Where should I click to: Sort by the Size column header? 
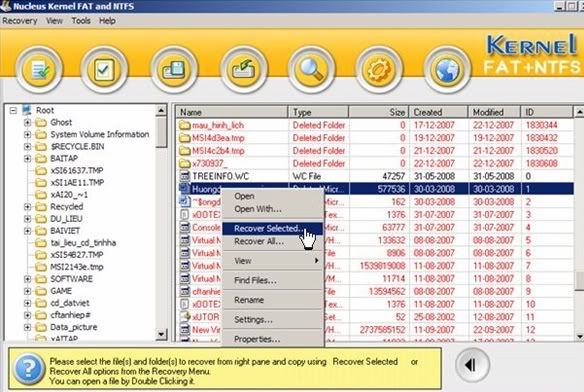(379, 112)
